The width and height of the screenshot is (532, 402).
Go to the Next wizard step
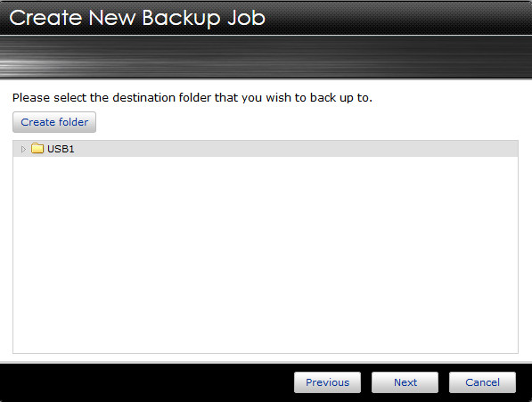coord(405,382)
